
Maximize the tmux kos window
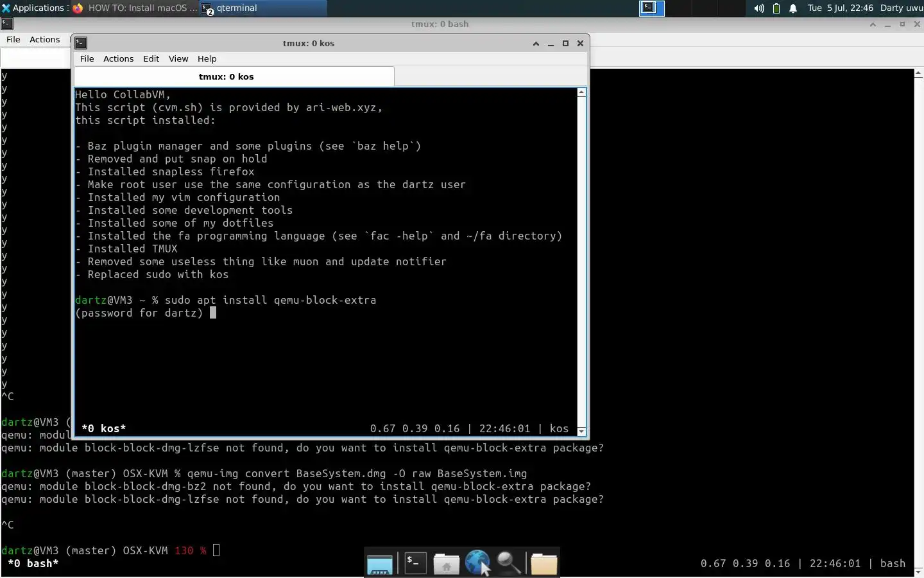click(x=565, y=43)
